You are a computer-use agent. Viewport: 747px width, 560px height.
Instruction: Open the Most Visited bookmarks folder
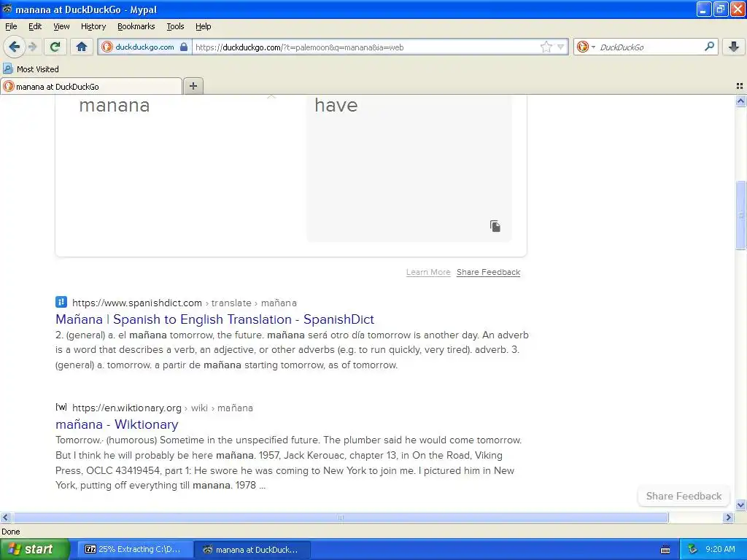[31, 69]
